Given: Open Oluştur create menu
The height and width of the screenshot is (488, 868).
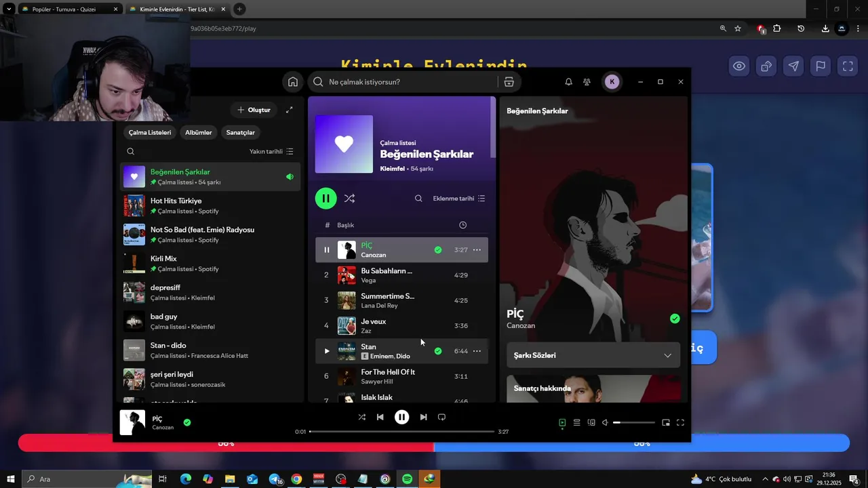Looking at the screenshot, I should (254, 110).
